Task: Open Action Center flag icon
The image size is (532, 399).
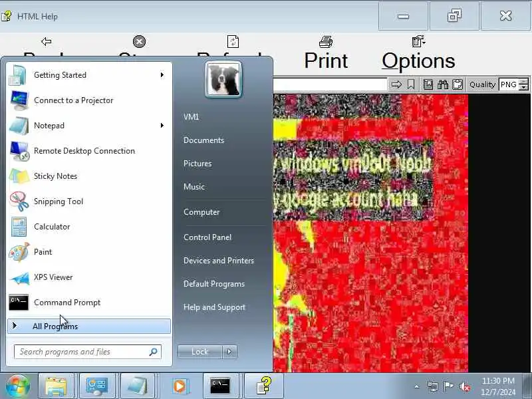Action: click(448, 386)
